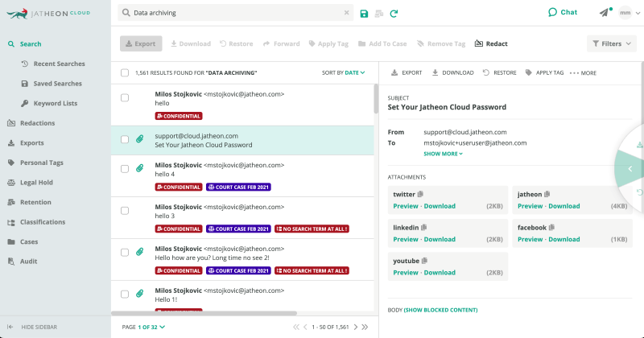This screenshot has width=644, height=338.
Task: Toggle the select-all results checkbox
Action: (125, 72)
